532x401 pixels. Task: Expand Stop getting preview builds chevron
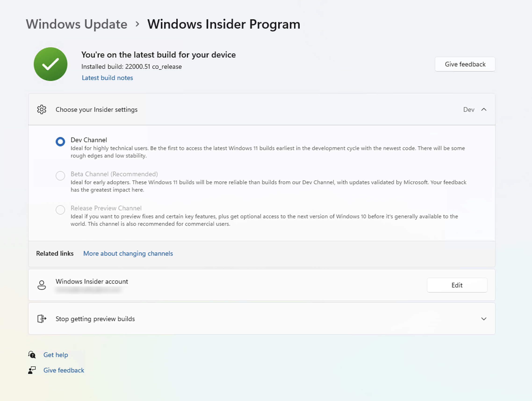point(484,319)
